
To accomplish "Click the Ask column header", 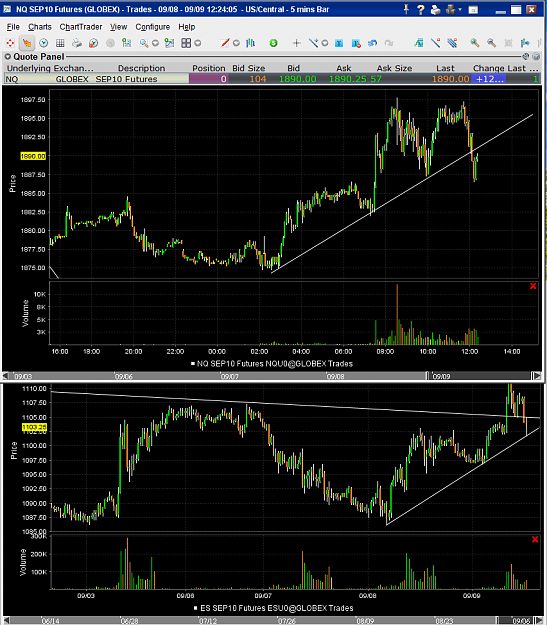I will [x=344, y=68].
